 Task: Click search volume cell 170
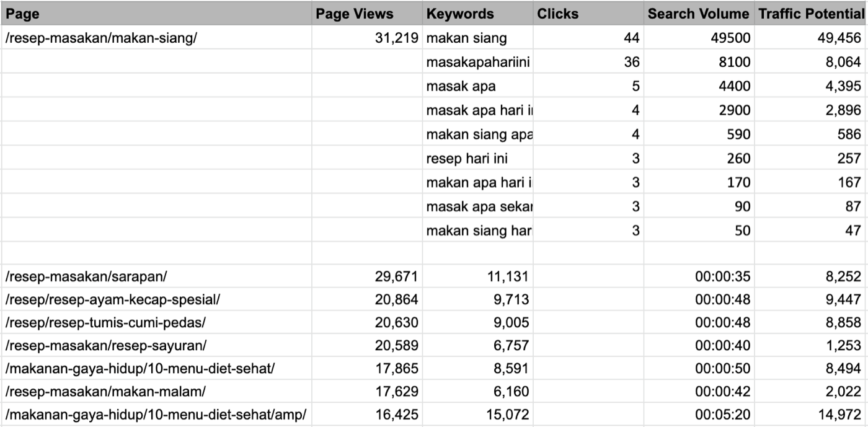[x=699, y=182]
